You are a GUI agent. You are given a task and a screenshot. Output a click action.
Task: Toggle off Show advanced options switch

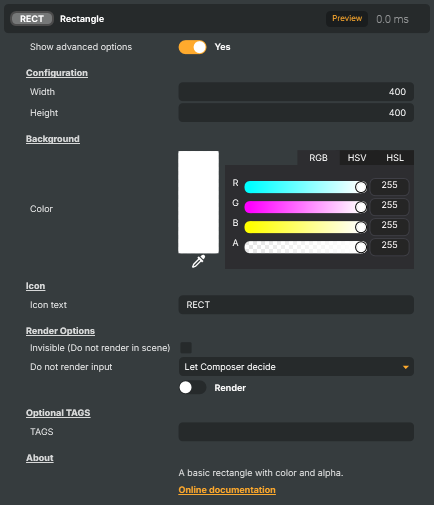tap(192, 47)
